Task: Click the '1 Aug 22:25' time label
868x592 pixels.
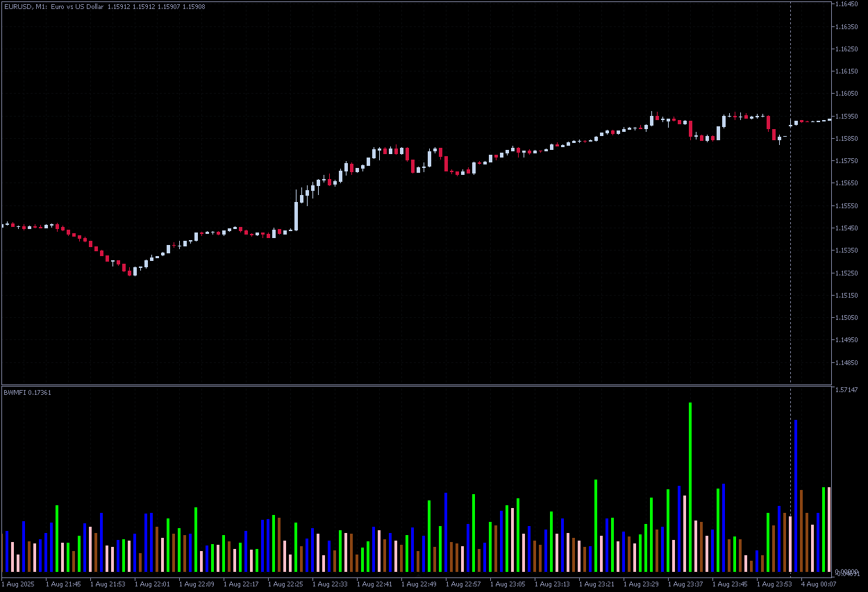Action: pyautogui.click(x=285, y=584)
